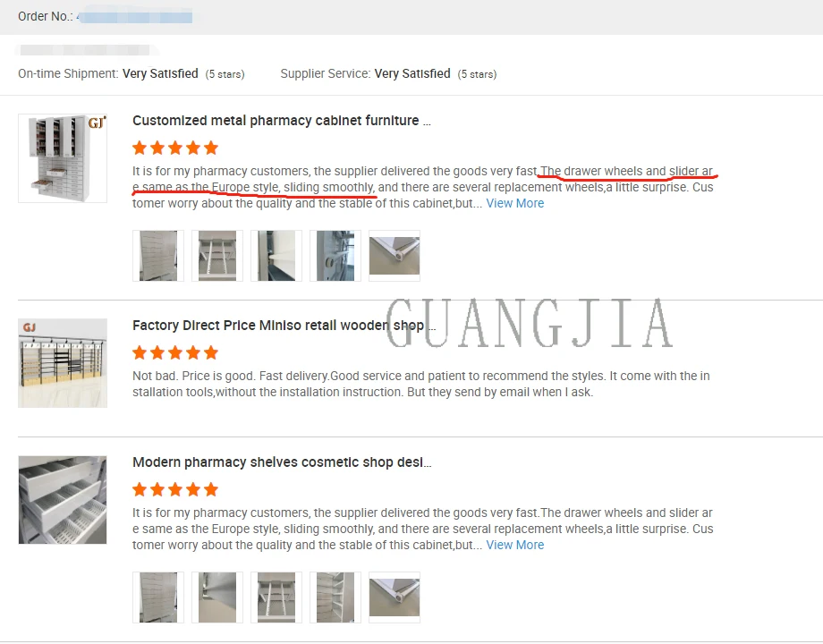Open fourth review photo in first review

pos(335,256)
